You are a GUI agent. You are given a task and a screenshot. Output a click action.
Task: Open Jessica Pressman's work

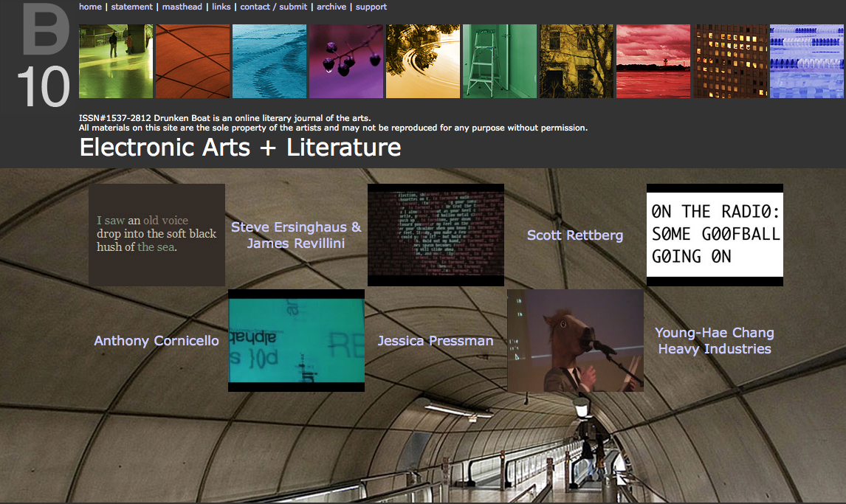coord(436,341)
